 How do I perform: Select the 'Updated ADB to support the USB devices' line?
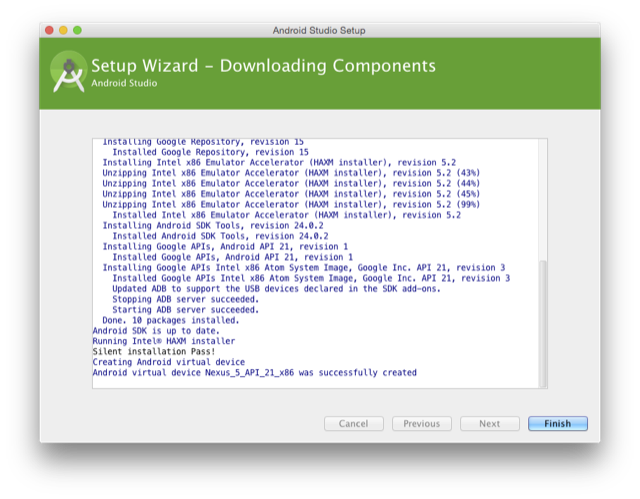click(x=276, y=289)
